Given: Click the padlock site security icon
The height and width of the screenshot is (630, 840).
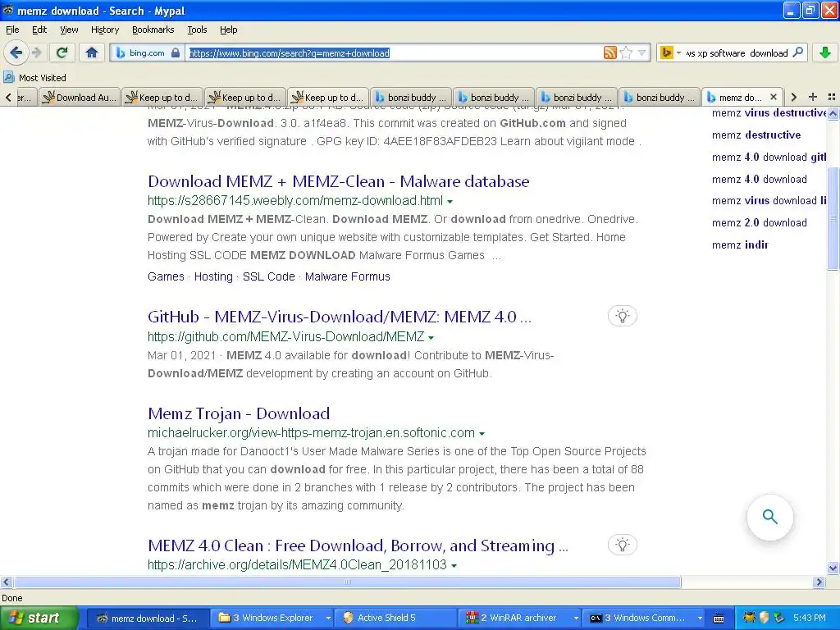Looking at the screenshot, I should click(176, 52).
